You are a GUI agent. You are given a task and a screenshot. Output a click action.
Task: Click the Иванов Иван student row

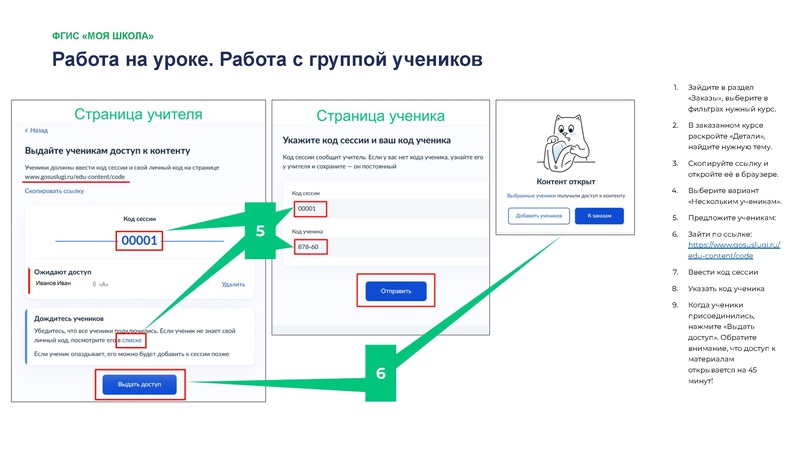138,284
